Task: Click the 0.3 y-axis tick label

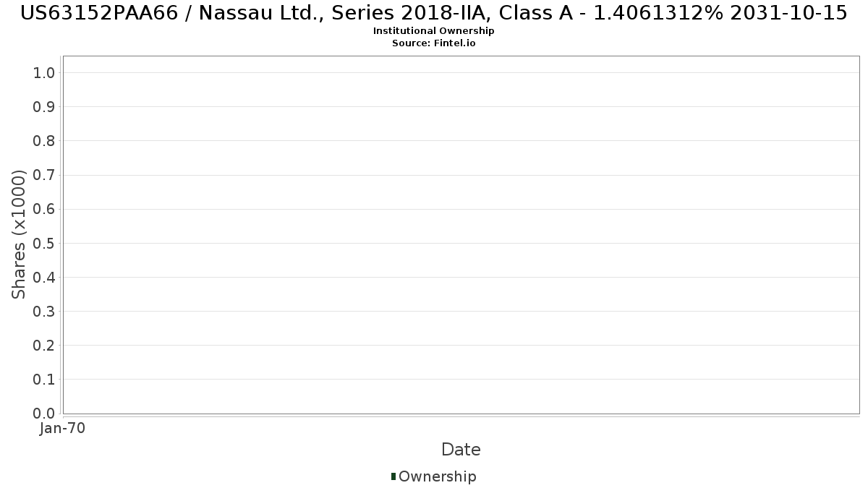Action: (x=44, y=312)
